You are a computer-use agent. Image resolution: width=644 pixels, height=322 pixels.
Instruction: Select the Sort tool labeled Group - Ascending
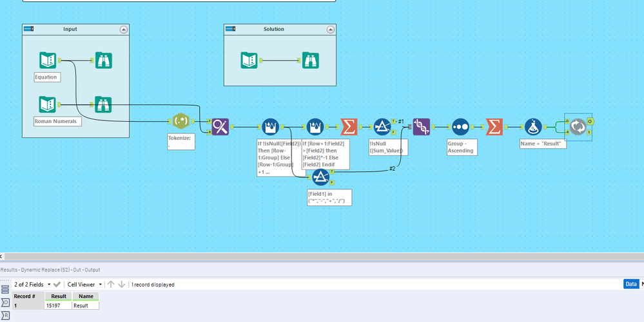[460, 127]
